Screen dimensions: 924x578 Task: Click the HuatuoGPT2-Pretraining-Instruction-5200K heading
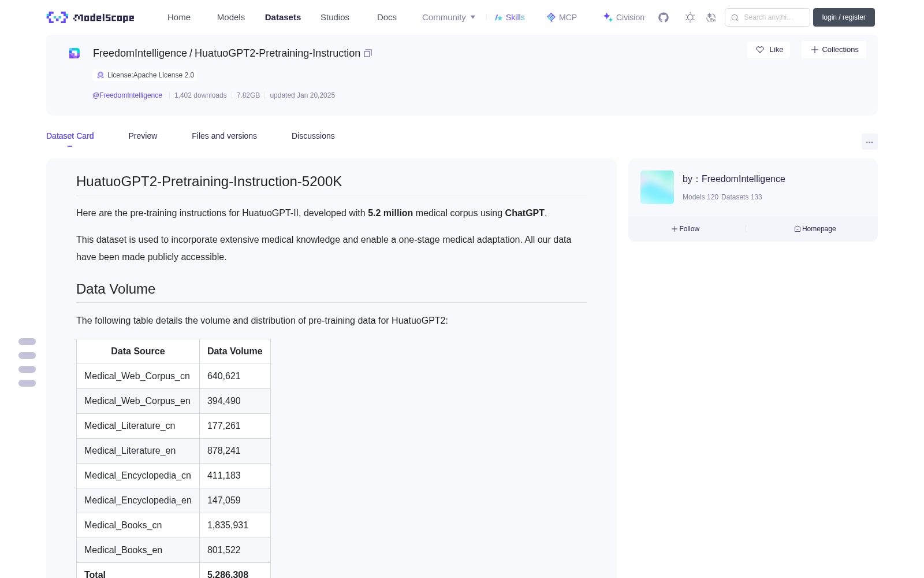click(x=209, y=181)
